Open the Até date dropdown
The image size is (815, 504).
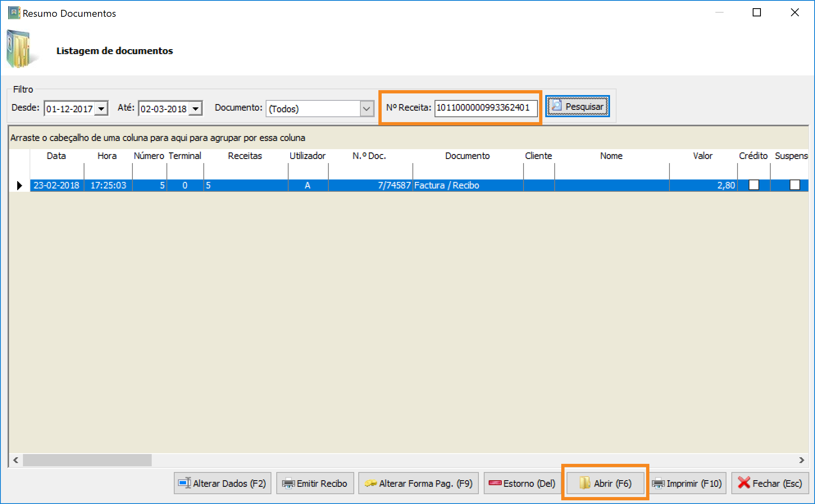196,109
